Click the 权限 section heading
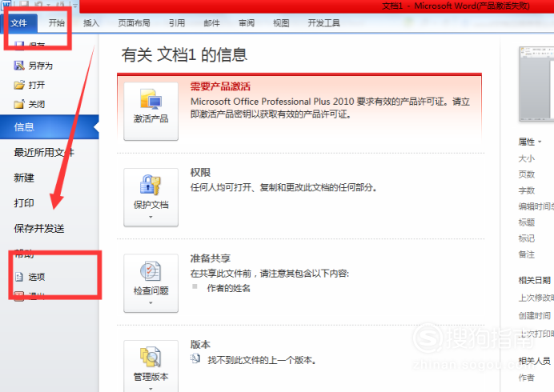 tap(200, 172)
